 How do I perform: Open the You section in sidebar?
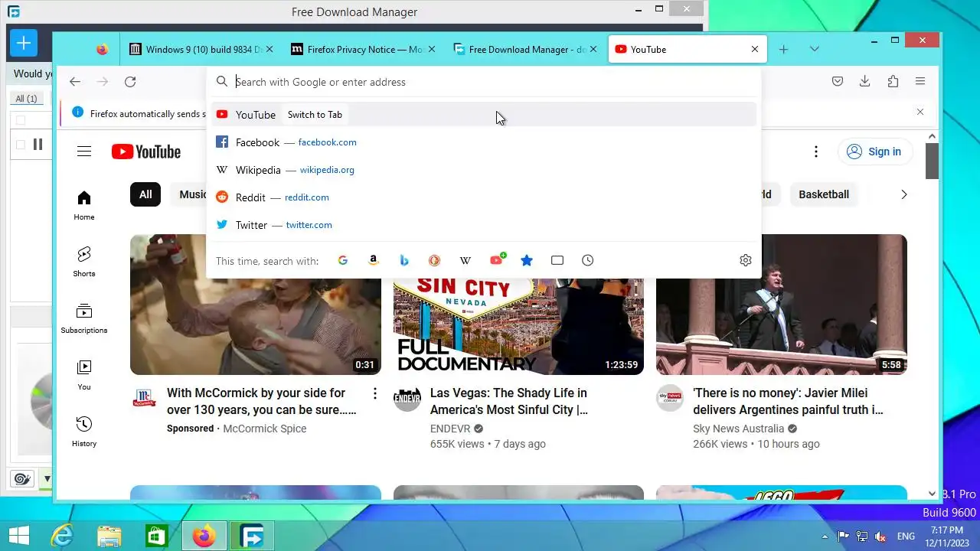point(84,376)
